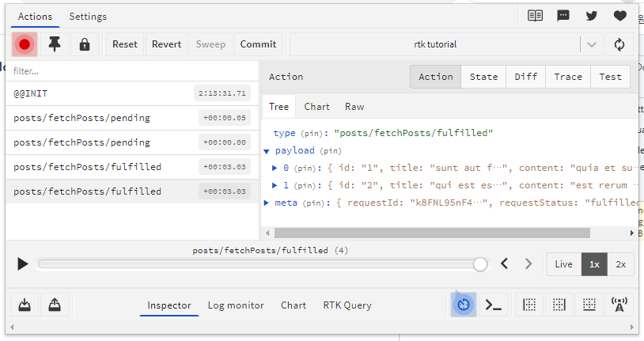Collapse the payload tree node
Viewport: 644px width, 341px height.
267,150
